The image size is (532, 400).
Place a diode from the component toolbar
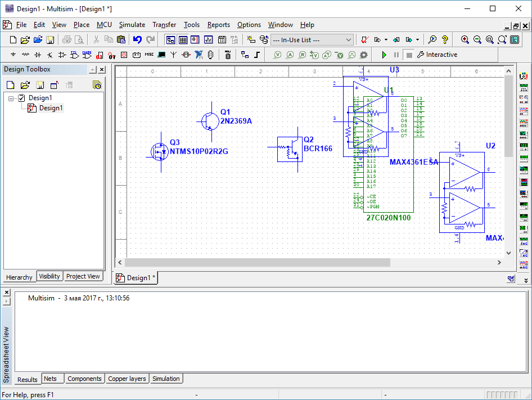(x=38, y=55)
